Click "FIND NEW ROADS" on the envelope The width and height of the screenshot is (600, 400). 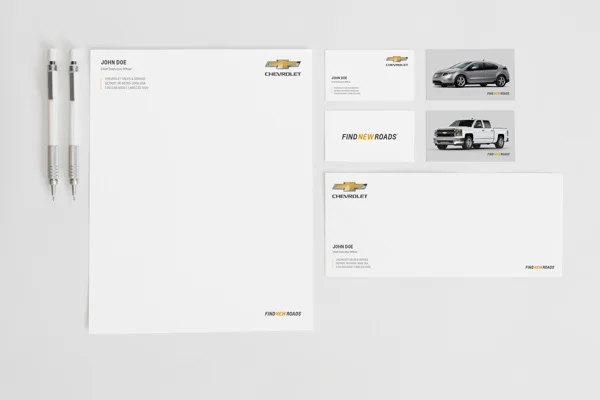[x=540, y=267]
